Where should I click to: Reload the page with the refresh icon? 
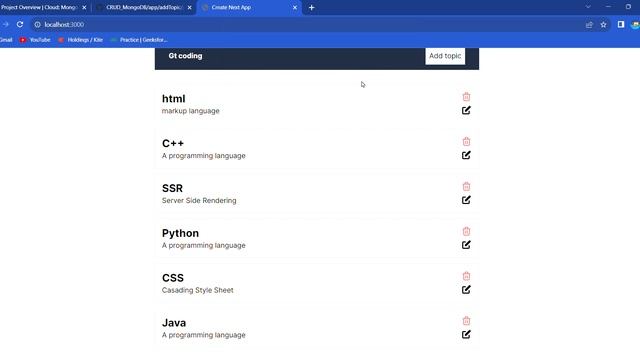[x=20, y=24]
